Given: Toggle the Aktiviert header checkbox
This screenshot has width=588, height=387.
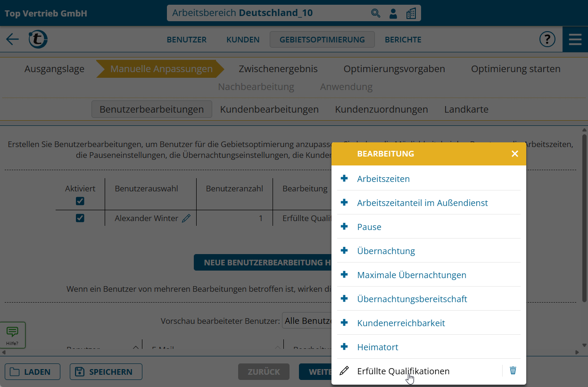Looking at the screenshot, I should point(80,201).
